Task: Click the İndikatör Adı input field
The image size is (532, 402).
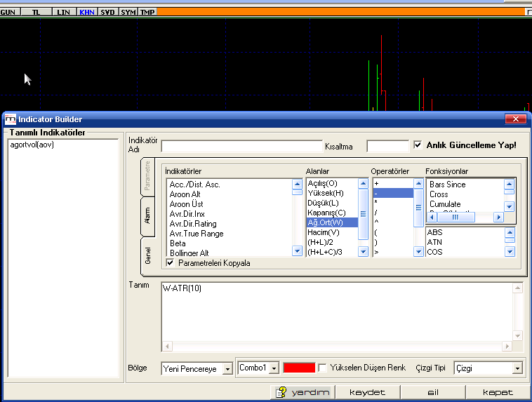Action: tap(241, 146)
